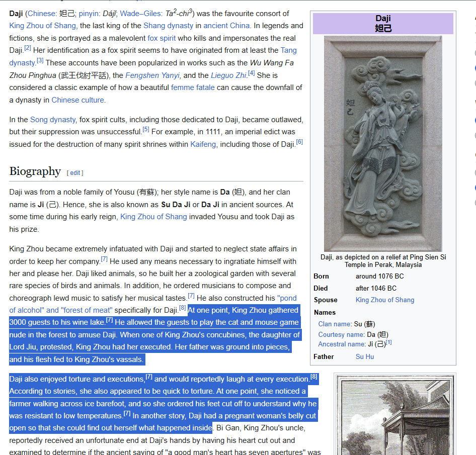
Task: Open the Daji relief image in infobox
Action: pyautogui.click(x=383, y=144)
